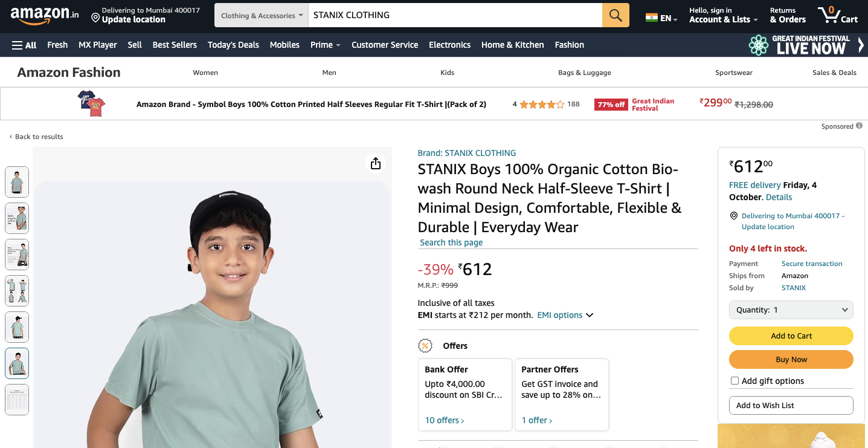Click the share icon on product image
868x448 pixels.
tap(376, 163)
